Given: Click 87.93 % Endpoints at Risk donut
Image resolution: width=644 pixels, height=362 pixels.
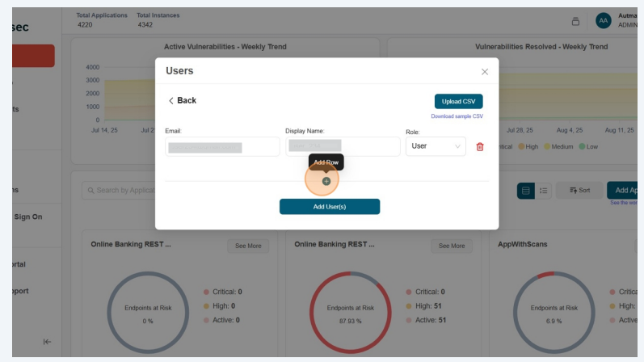Looking at the screenshot, I should [351, 313].
